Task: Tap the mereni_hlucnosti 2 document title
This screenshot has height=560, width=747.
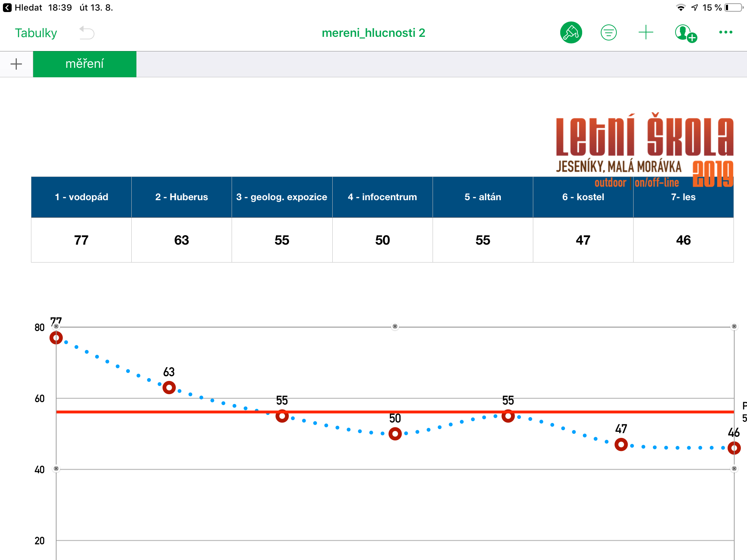Action: coord(373,33)
